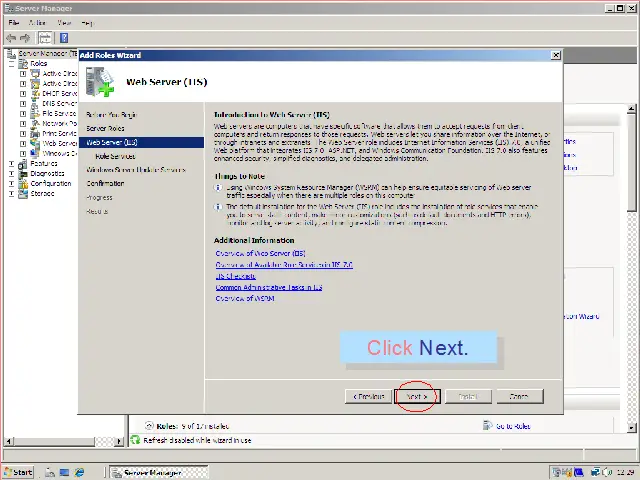Click the Forward arrow in the toolbar
The height and width of the screenshot is (480, 640).
[x=25, y=38]
